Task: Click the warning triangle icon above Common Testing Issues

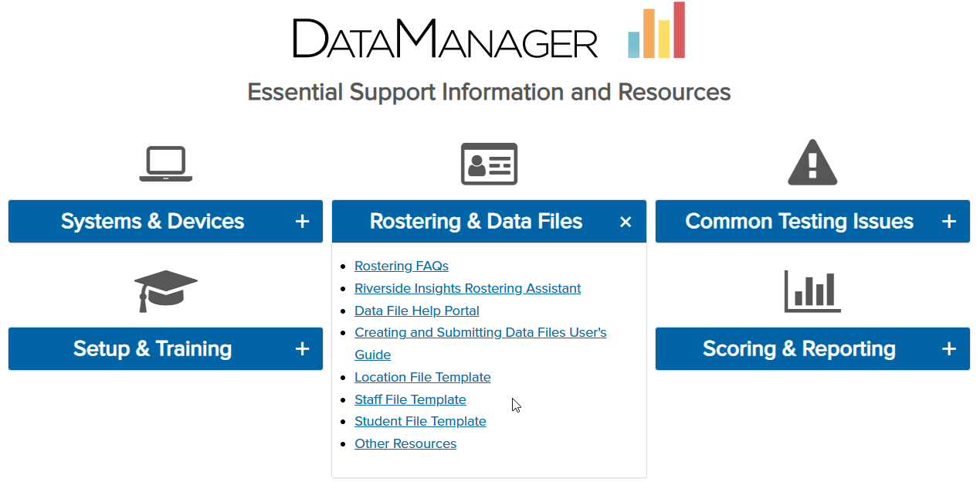Action: (812, 163)
